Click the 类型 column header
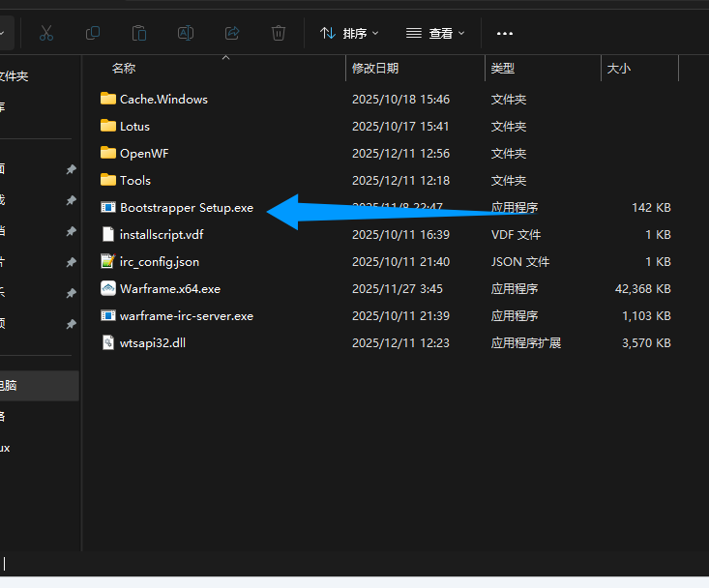Viewport: 709px width, 588px height. click(x=503, y=69)
